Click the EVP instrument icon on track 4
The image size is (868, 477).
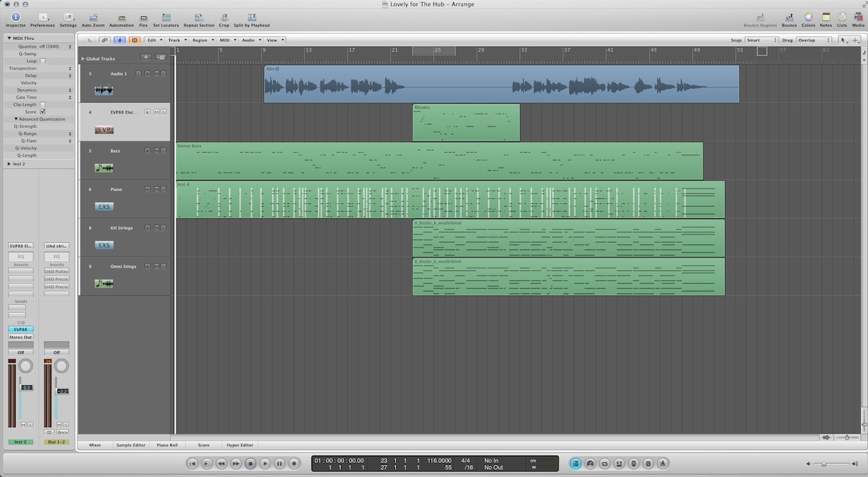104,130
